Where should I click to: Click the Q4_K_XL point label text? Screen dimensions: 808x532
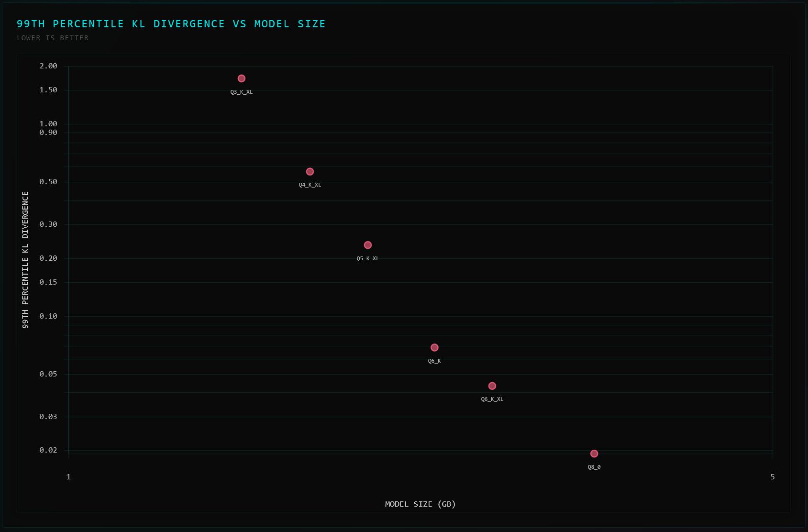(310, 185)
